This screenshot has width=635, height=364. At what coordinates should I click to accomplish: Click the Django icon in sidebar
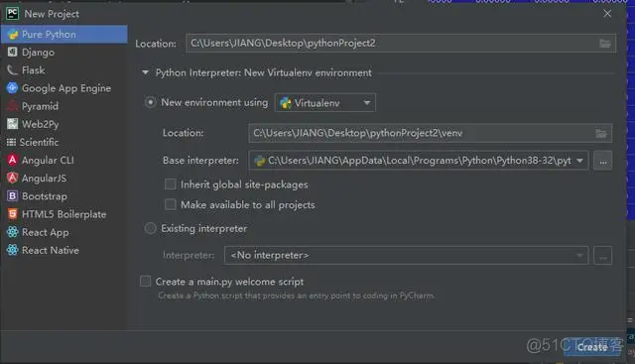pyautogui.click(x=13, y=52)
